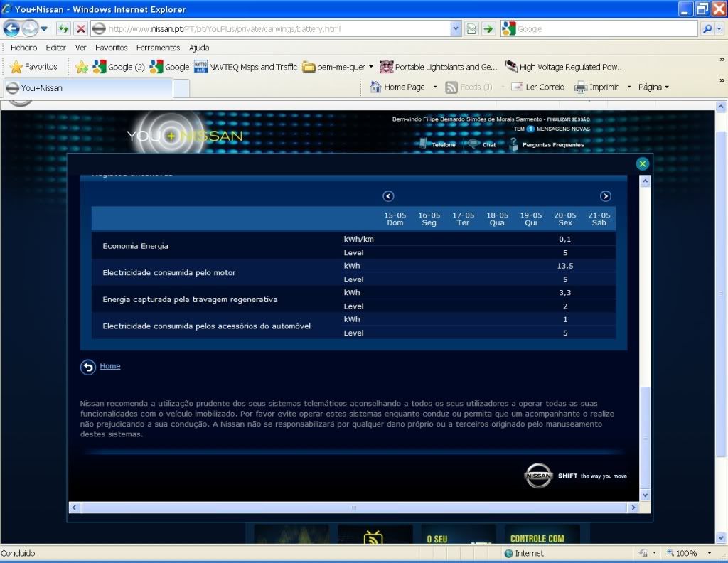Screen dimensions: 728x563
Task: Open the Chat speech bubble link
Action: (x=483, y=144)
